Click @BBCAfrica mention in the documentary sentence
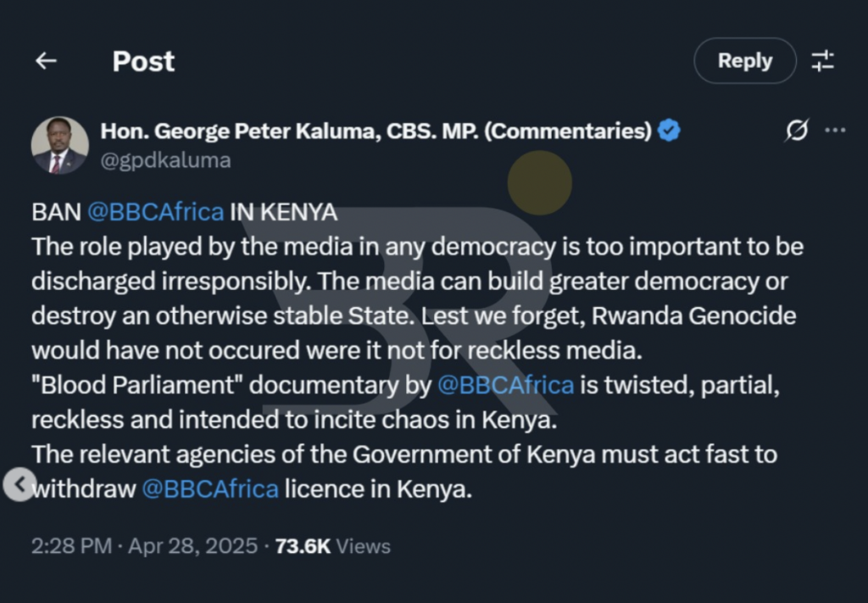 [x=505, y=384]
